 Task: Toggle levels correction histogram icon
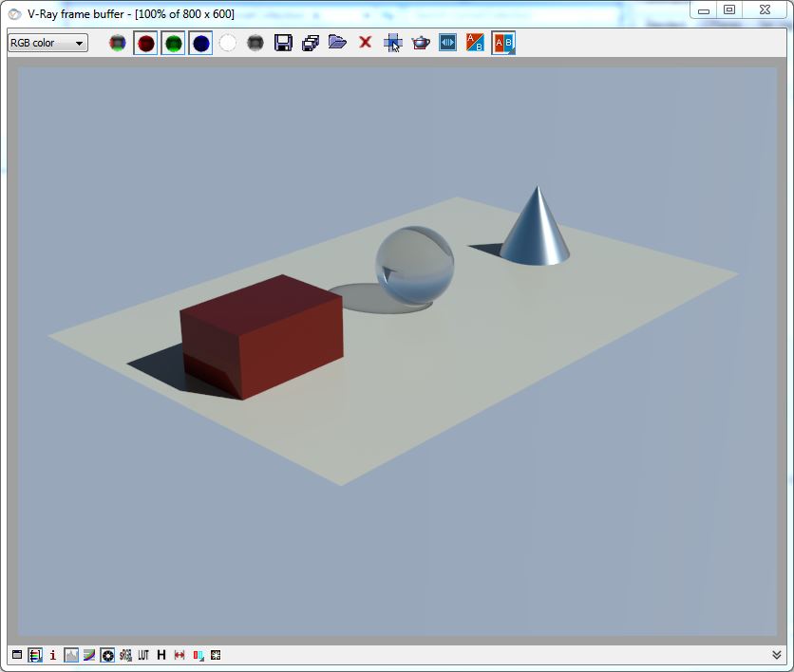(71, 655)
